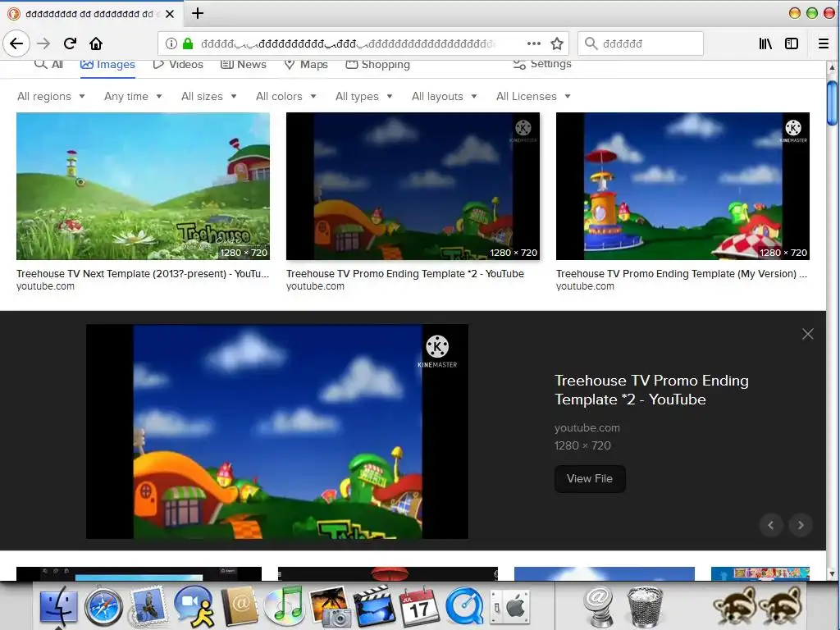Reload the current page

(70, 43)
